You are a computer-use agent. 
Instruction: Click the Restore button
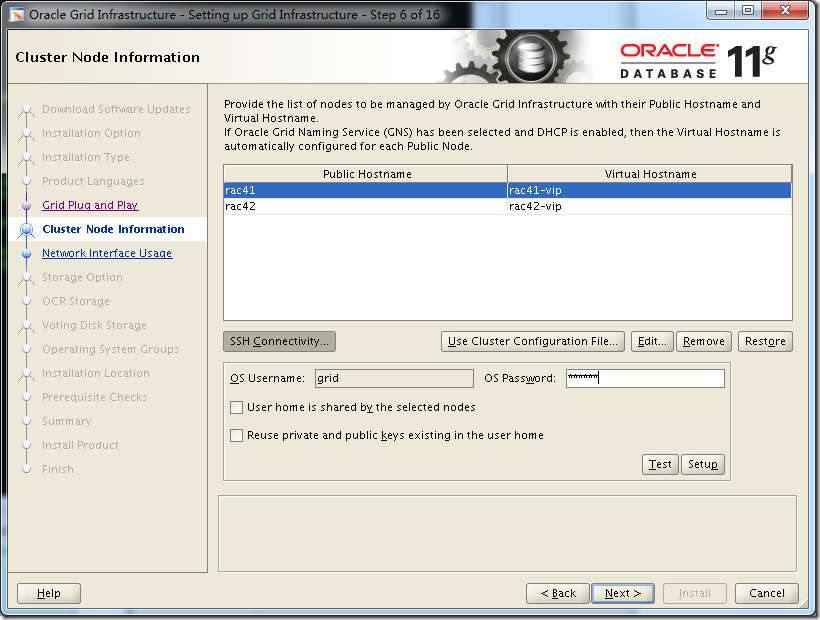click(x=765, y=341)
